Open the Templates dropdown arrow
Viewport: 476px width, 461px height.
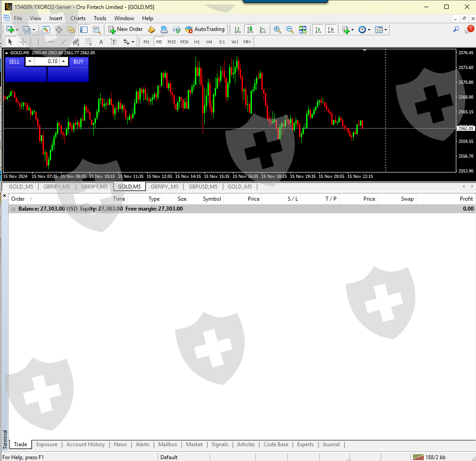click(386, 30)
